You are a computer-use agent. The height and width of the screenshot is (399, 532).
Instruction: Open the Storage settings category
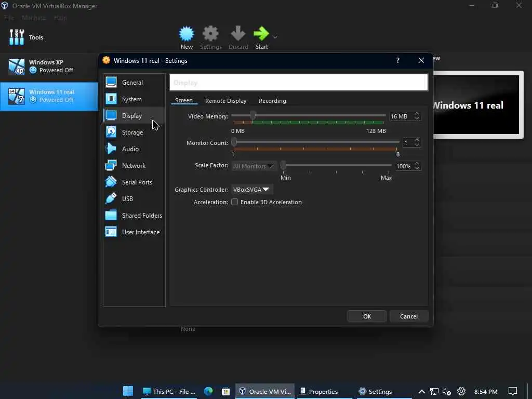click(134, 132)
